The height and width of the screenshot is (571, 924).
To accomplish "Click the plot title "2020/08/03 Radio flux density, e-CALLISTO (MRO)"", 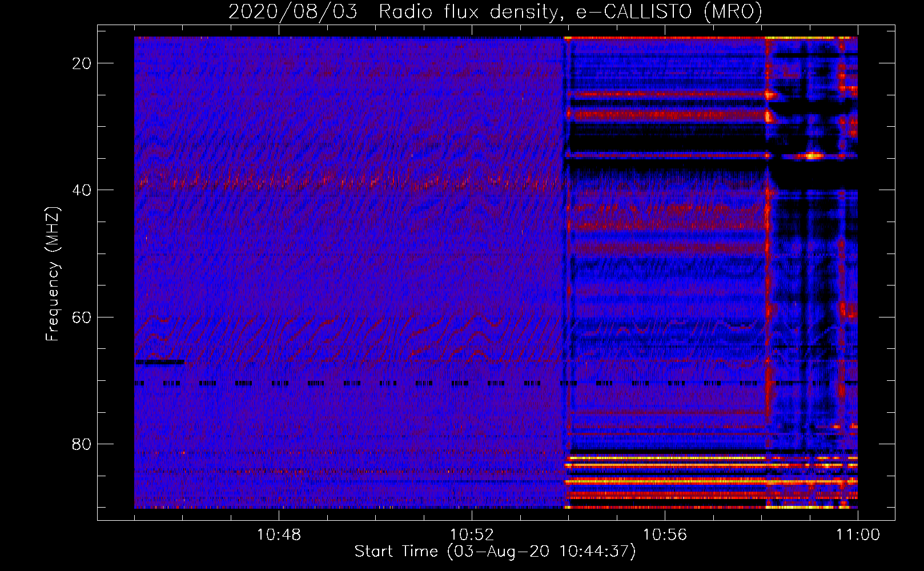I will [x=495, y=11].
